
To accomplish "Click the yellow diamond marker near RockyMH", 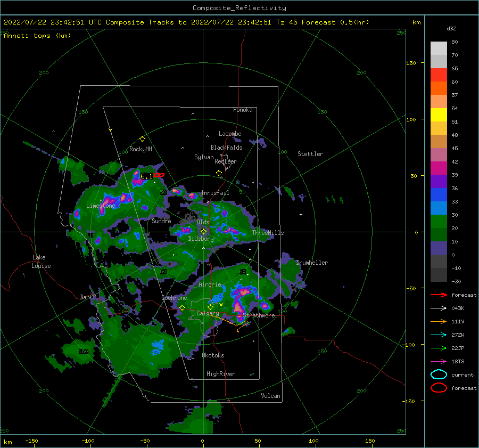I will [x=142, y=139].
